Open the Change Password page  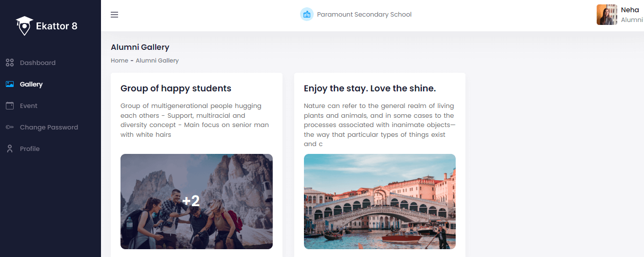pyautogui.click(x=49, y=127)
